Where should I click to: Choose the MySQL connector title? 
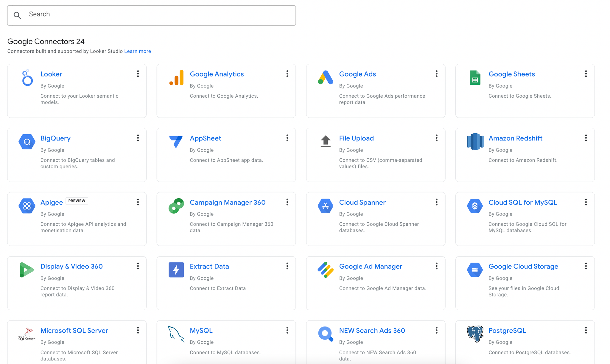pos(201,331)
